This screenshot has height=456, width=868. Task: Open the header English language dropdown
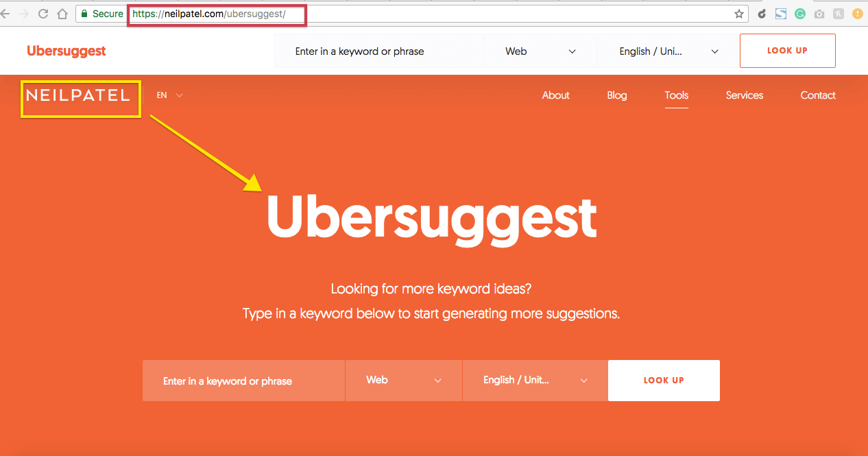tap(668, 51)
